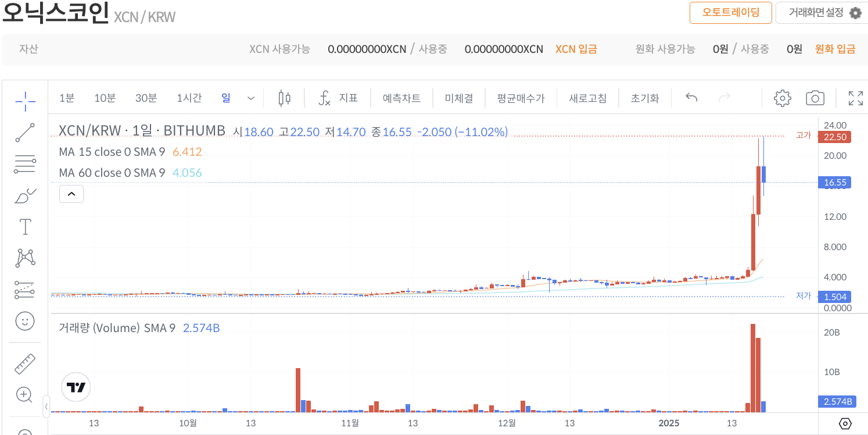Click the 오토트레이딩 button

(730, 12)
